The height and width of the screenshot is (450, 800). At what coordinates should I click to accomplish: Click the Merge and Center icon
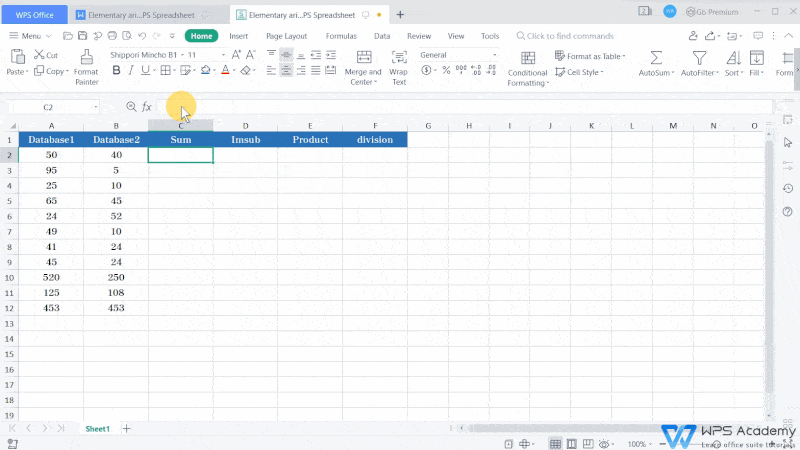[x=362, y=57]
